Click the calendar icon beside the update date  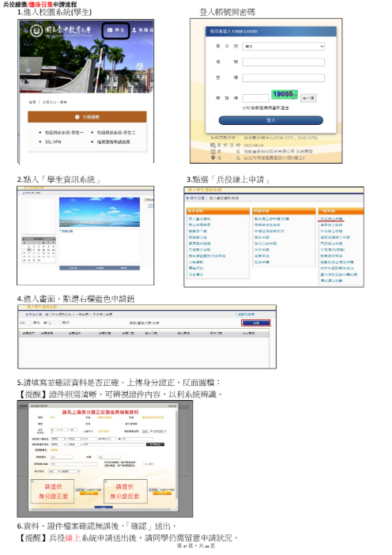pos(213,145)
